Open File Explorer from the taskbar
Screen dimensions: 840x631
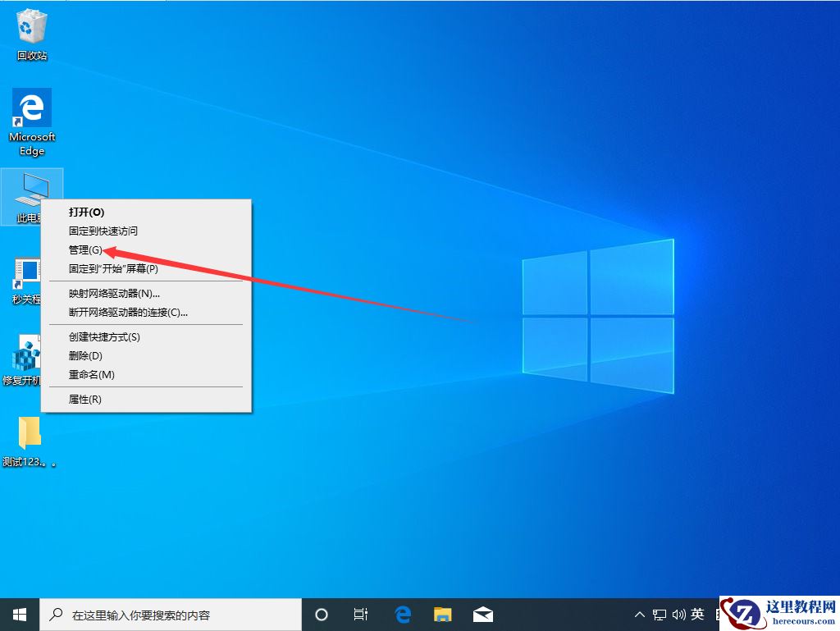click(442, 614)
